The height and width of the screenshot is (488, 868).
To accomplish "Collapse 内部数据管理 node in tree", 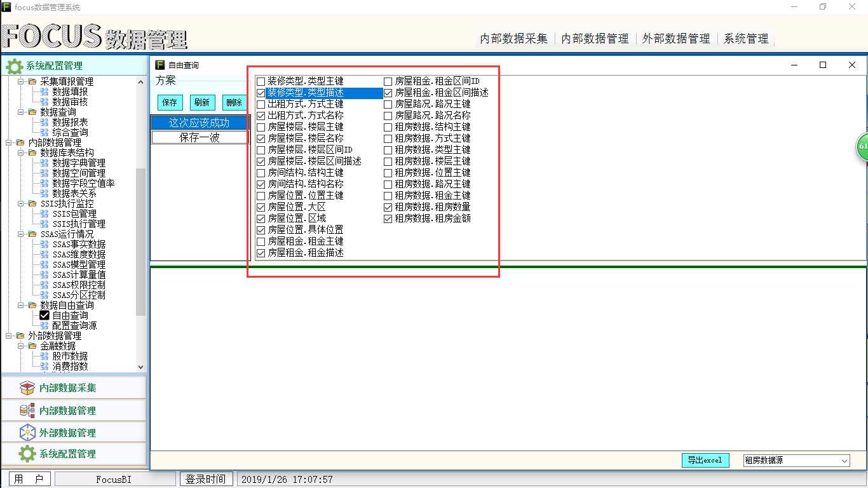I will click(x=8, y=142).
